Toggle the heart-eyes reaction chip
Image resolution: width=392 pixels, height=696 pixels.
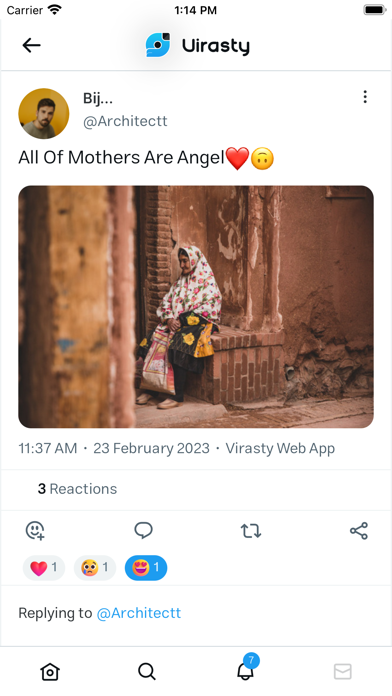tap(146, 568)
